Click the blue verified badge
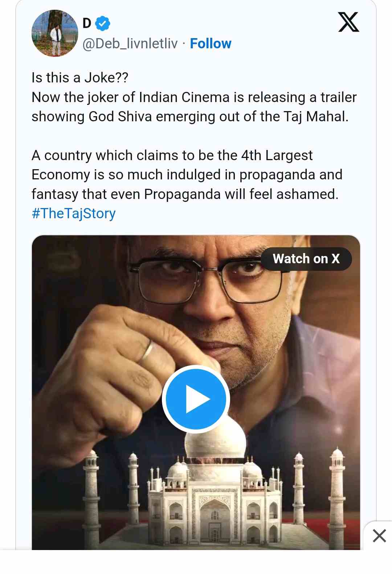 tap(103, 23)
